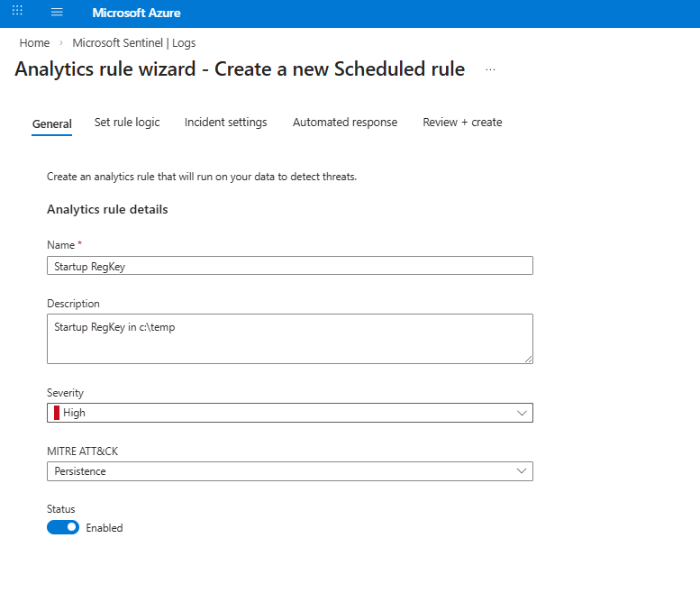700x611 pixels.
Task: Open the portal hamburger menu
Action: [x=57, y=13]
